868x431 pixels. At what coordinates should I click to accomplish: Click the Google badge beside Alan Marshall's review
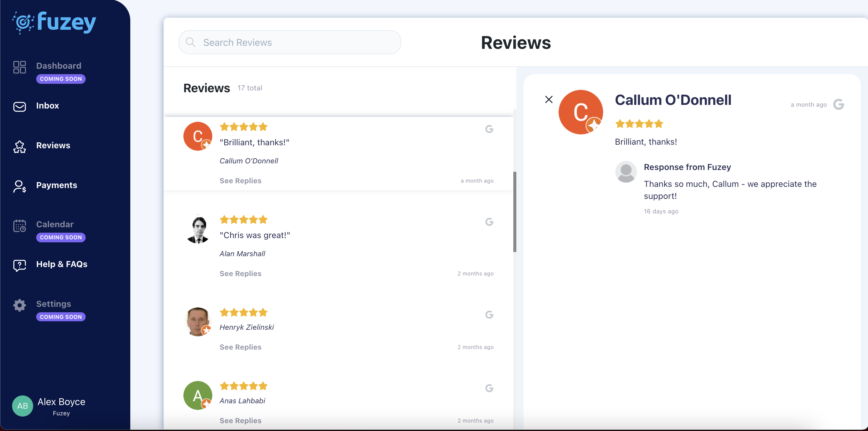coord(489,222)
